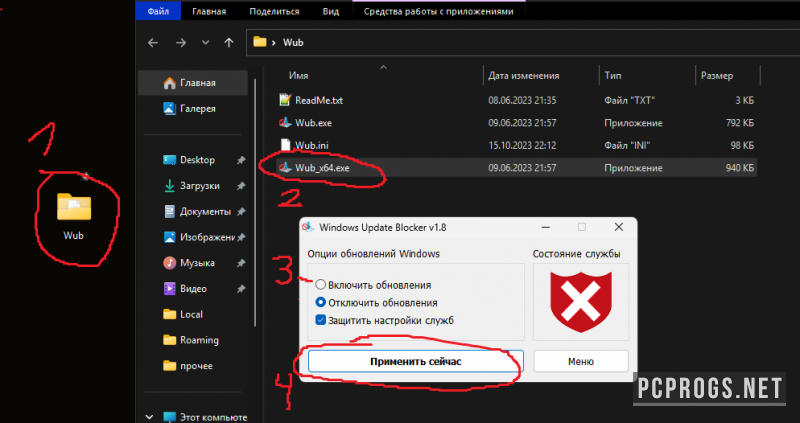
Task: Click the Wub.exe application icon
Action: point(285,122)
